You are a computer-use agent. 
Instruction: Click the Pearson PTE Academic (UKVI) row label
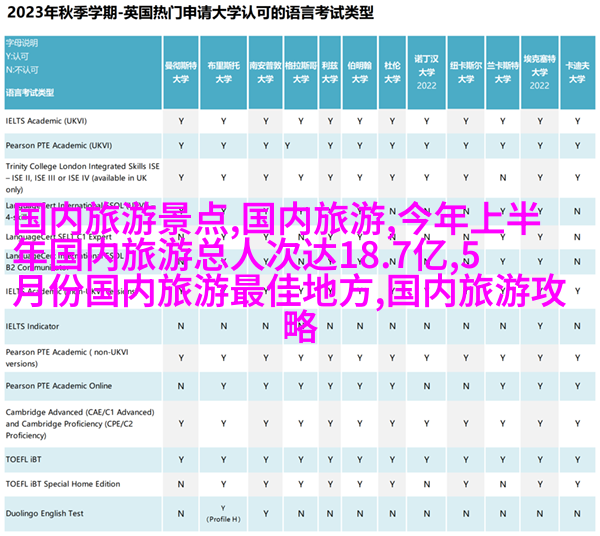point(59,146)
